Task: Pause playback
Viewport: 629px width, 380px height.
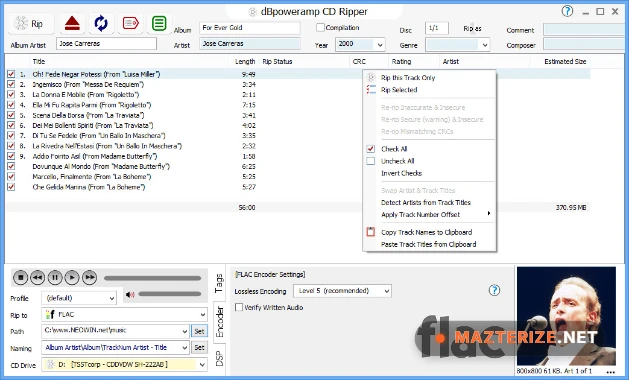Action: (x=55, y=277)
